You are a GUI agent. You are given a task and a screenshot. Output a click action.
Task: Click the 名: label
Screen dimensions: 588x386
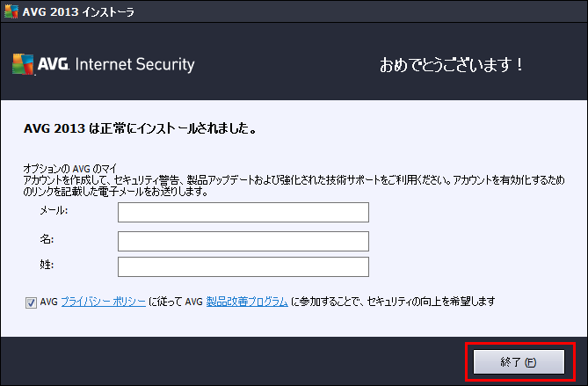click(x=47, y=239)
